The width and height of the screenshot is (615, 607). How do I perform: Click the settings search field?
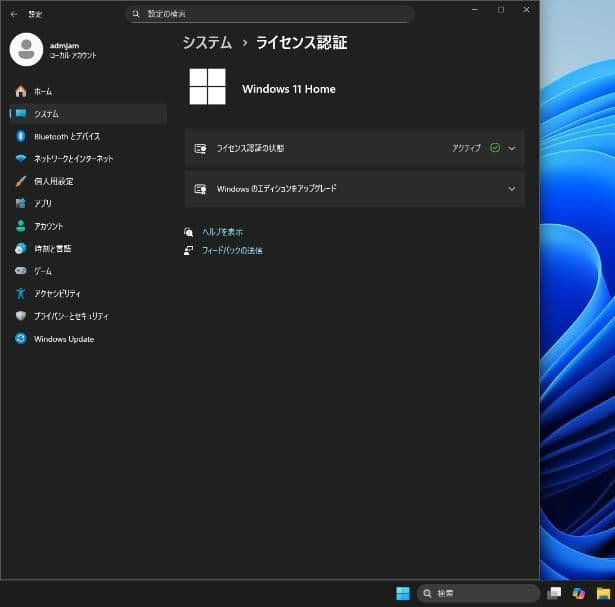coord(270,14)
